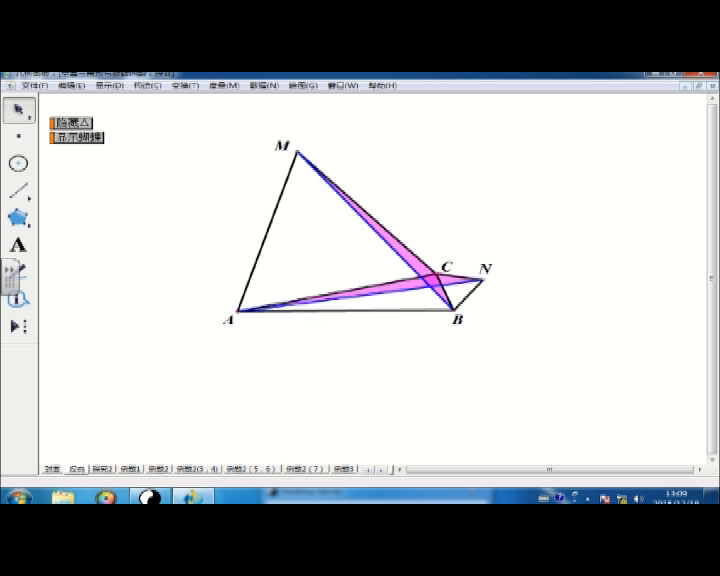Select the Arrow selection tool
This screenshot has height=576, width=720.
tap(18, 110)
